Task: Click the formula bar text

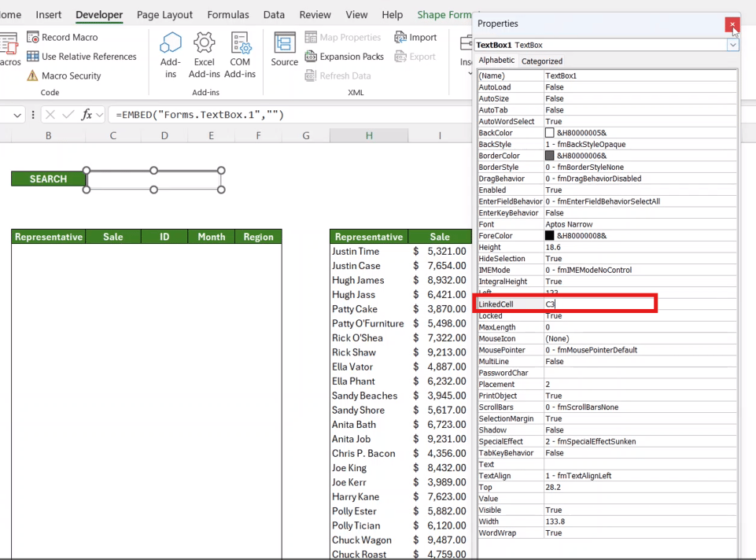Action: pyautogui.click(x=200, y=115)
